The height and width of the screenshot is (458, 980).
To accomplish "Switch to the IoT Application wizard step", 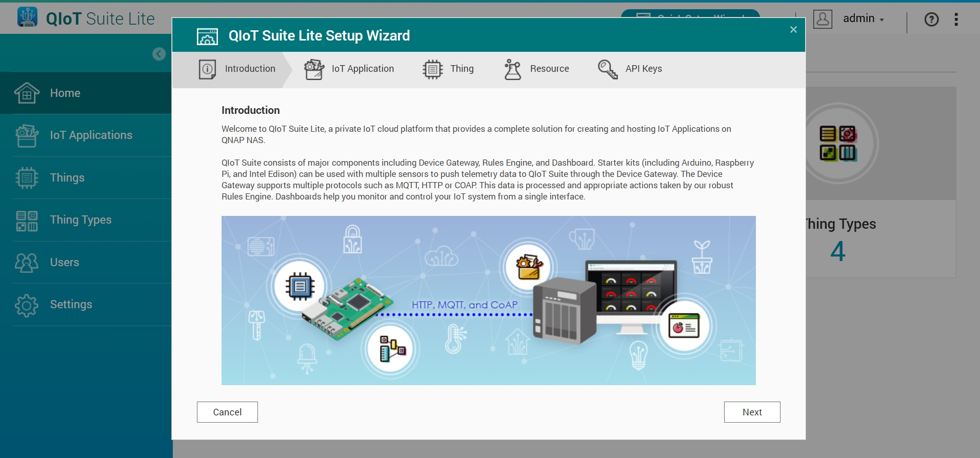I will coord(350,69).
